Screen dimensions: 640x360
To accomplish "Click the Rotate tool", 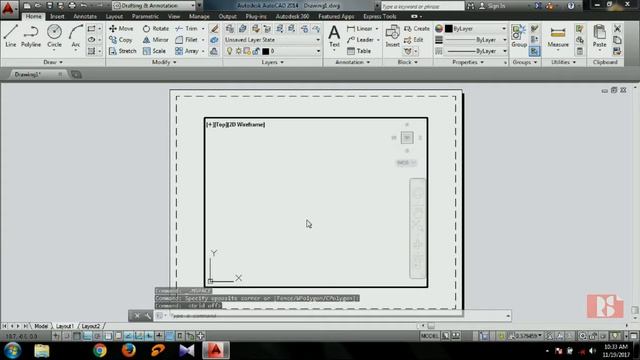I will point(156,29).
